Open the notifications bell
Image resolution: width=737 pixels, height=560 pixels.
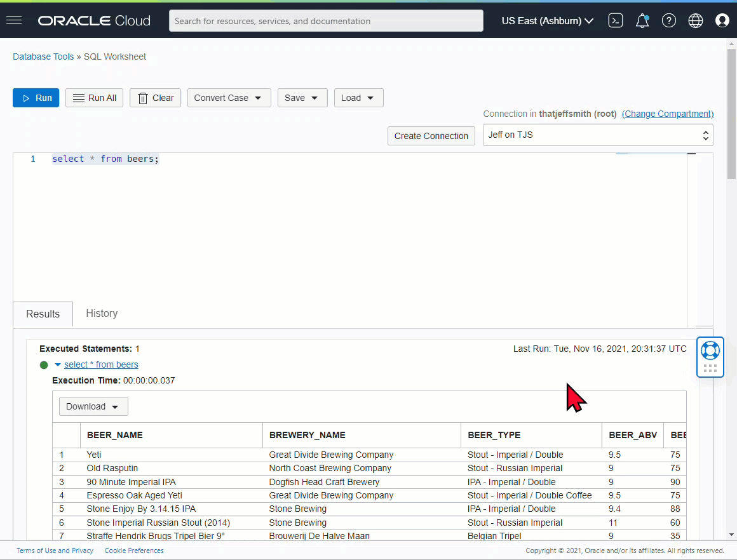[642, 21]
